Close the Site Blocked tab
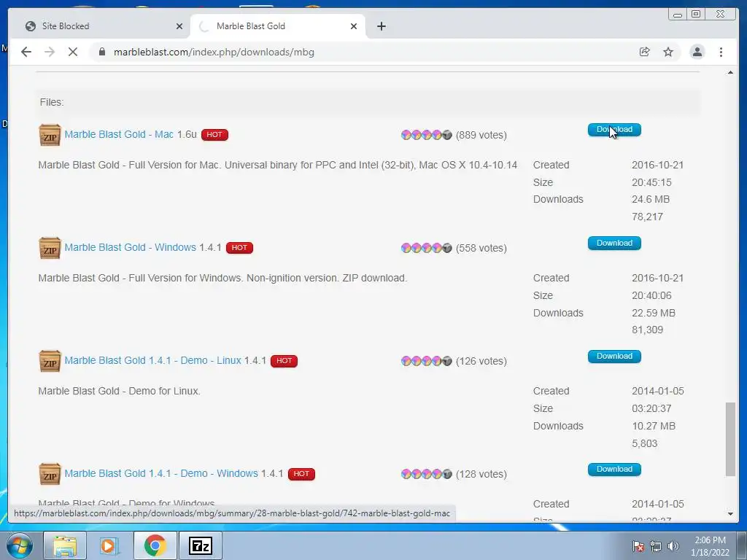Image resolution: width=747 pixels, height=560 pixels. [179, 26]
